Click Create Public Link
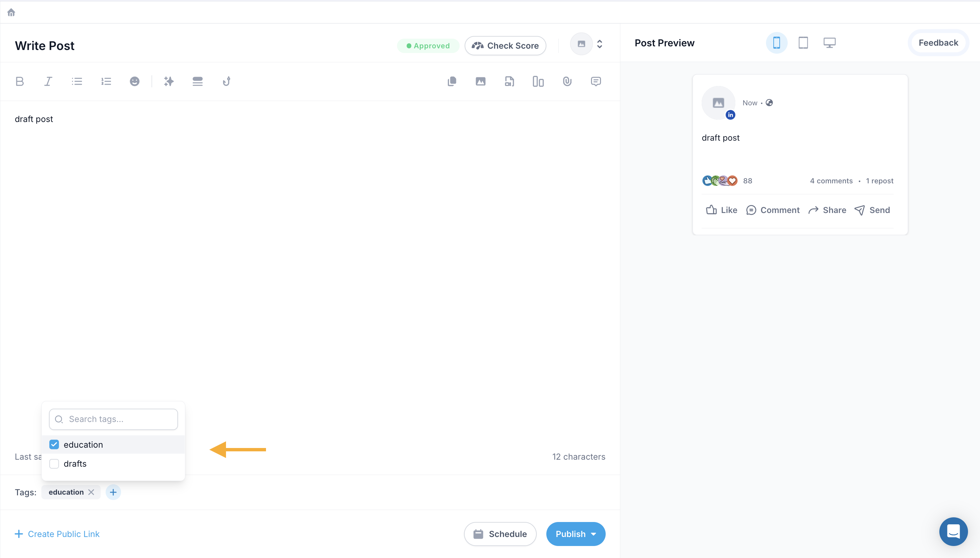 tap(57, 534)
